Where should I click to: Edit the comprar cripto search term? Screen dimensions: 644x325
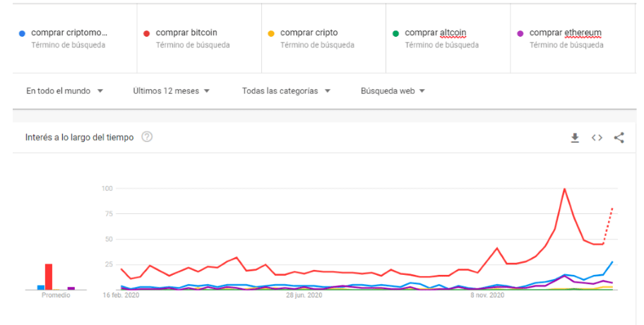pyautogui.click(x=309, y=32)
